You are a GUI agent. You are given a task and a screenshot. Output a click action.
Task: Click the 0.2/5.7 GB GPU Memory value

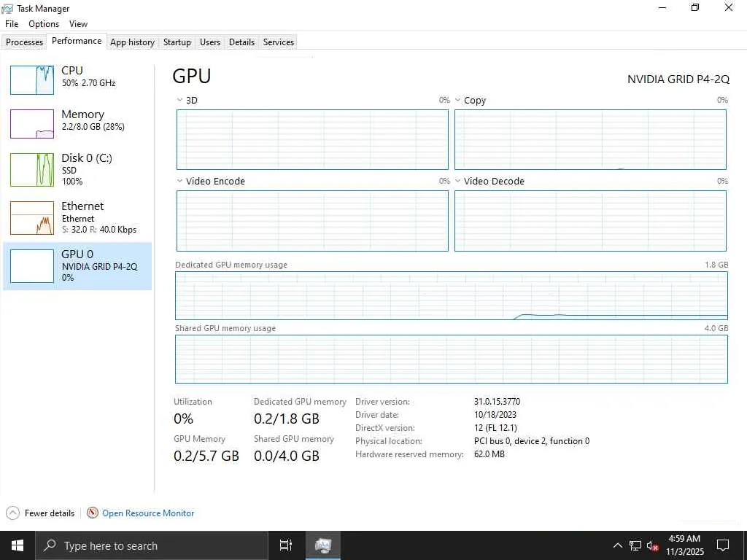(206, 456)
